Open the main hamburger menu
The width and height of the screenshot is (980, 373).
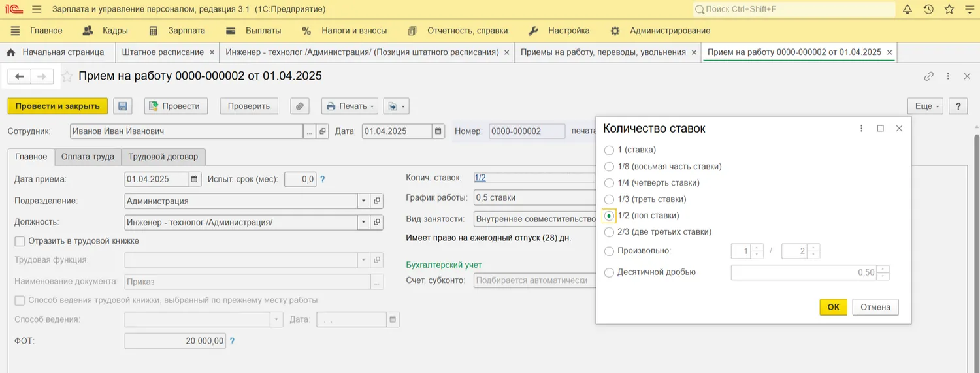click(x=37, y=9)
